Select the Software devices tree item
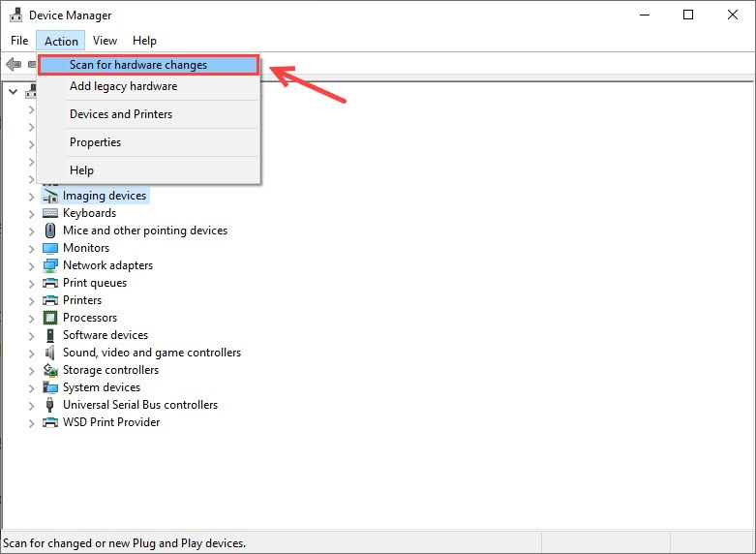 [106, 335]
